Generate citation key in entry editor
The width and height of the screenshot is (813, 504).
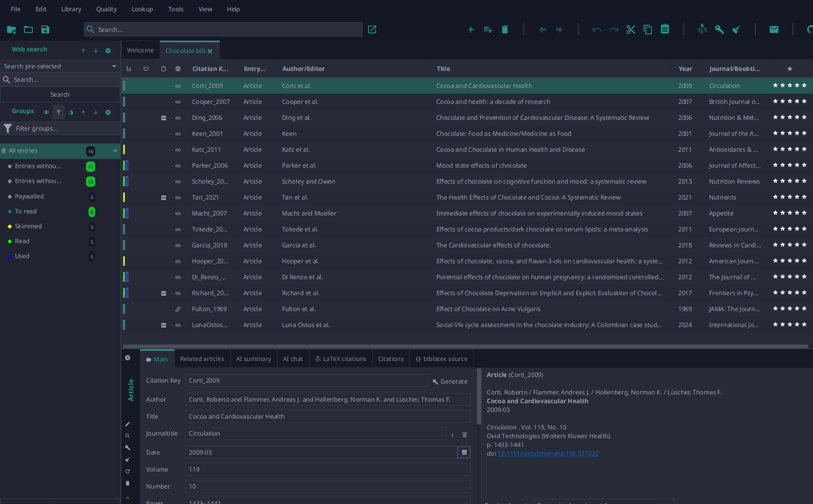[450, 382]
